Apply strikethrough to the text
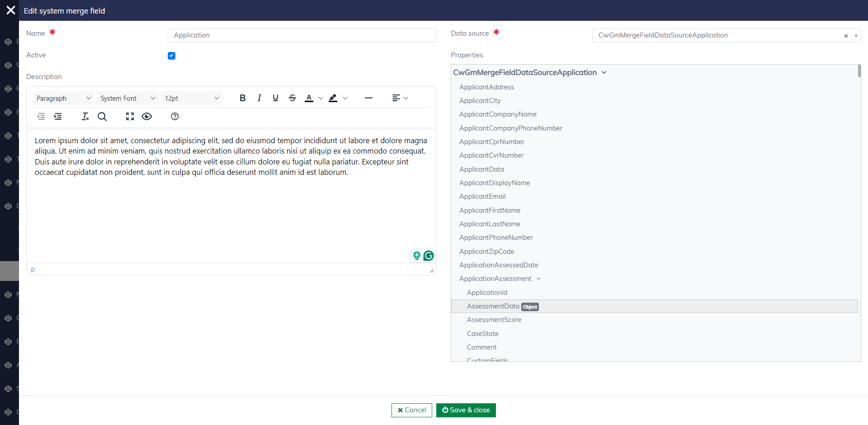Viewport: 868px width, 425px height. [292, 98]
